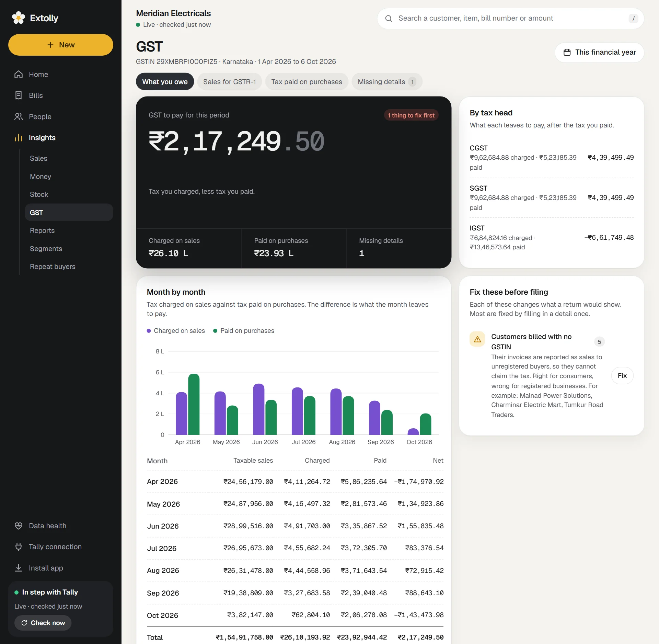
Task: Click the Apr 2026 green paid bar
Action: 194,404
